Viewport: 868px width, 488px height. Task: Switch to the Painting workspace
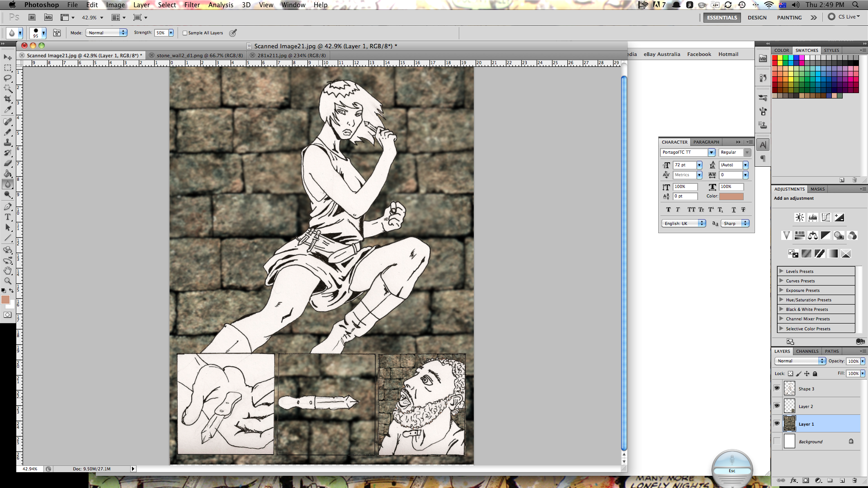click(x=789, y=18)
